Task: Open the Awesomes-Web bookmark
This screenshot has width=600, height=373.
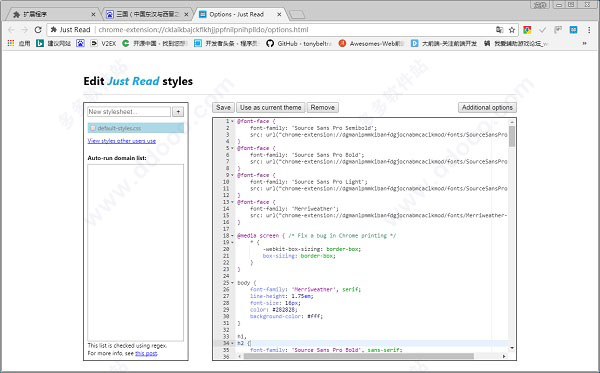Action: click(x=371, y=43)
